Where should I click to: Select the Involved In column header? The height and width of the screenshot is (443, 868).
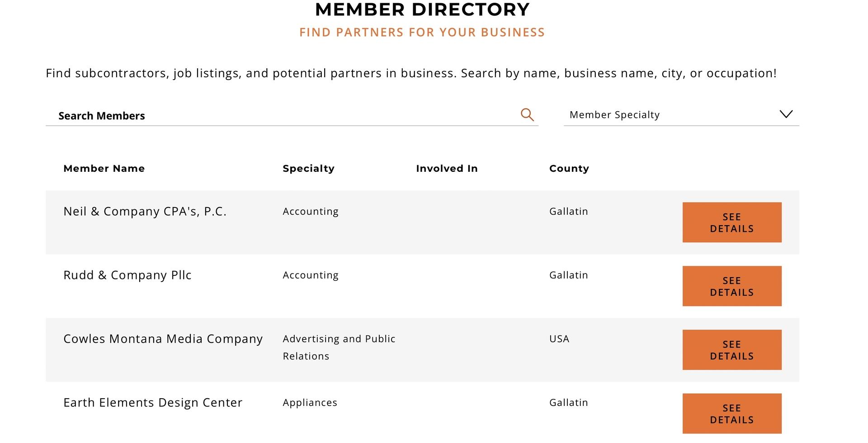(447, 169)
